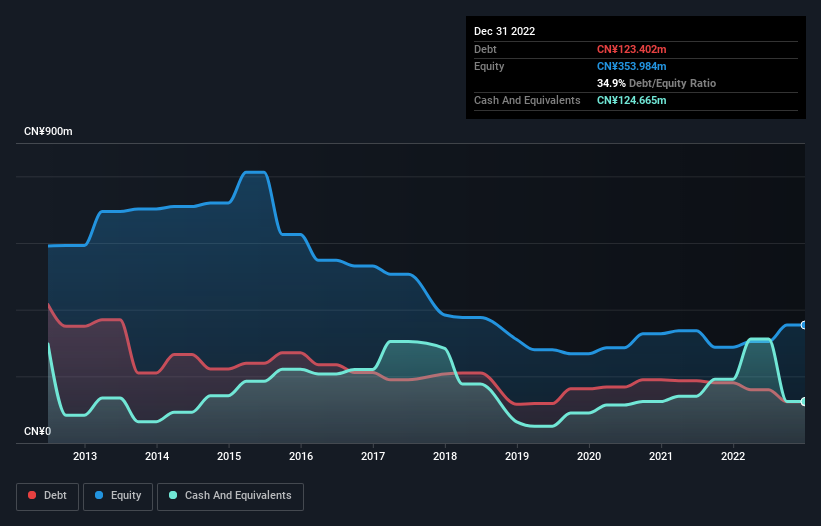Viewport: 821px width, 526px height.
Task: Click the Equity value CN¥353.984m in tooltip
Action: (631, 66)
